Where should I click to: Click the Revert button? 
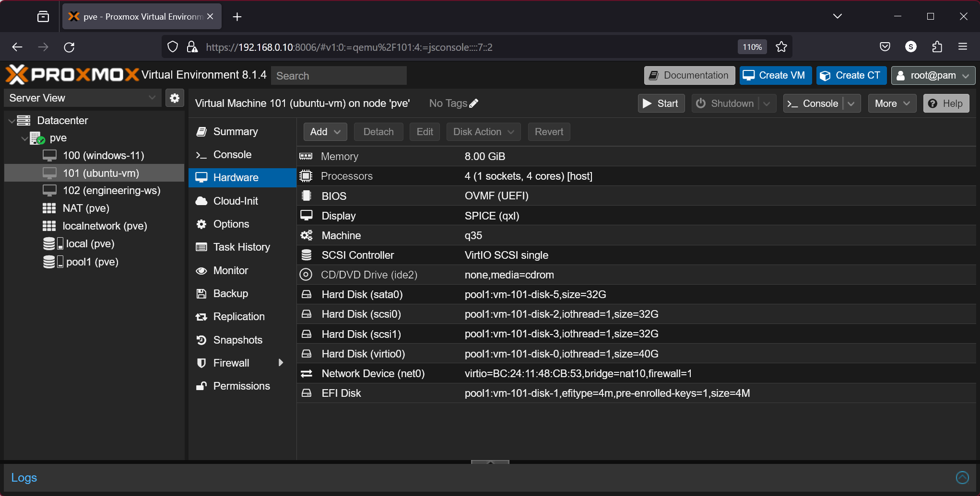click(549, 132)
